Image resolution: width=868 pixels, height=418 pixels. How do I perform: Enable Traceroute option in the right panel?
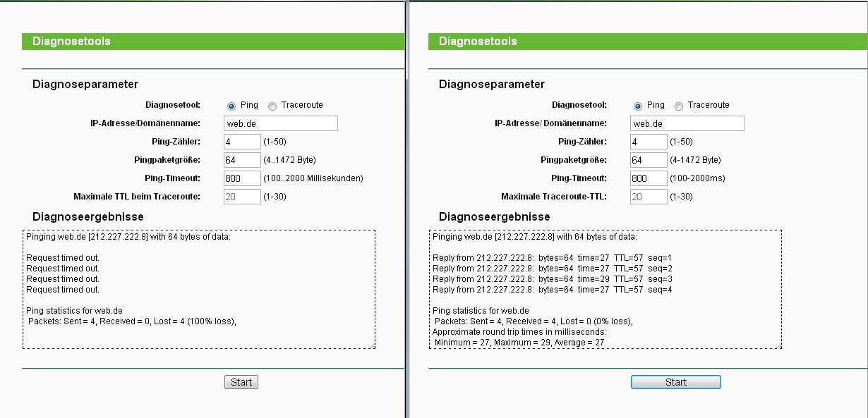tap(679, 106)
